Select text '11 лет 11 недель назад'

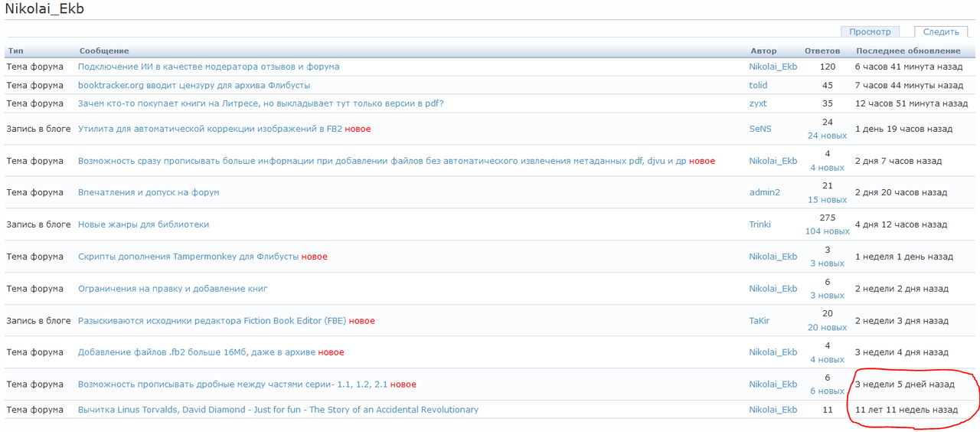coord(906,410)
